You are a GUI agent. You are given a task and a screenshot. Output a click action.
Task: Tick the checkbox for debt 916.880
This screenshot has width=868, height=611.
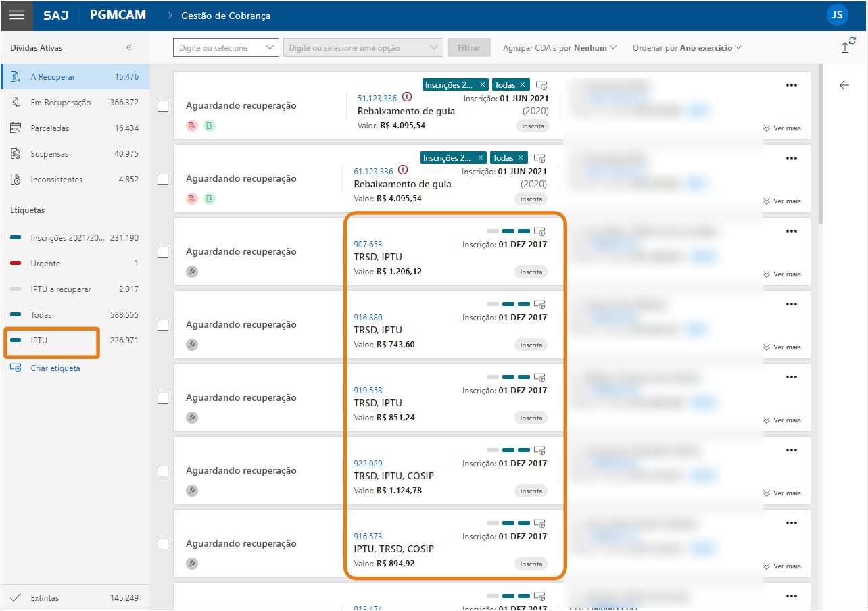click(163, 325)
